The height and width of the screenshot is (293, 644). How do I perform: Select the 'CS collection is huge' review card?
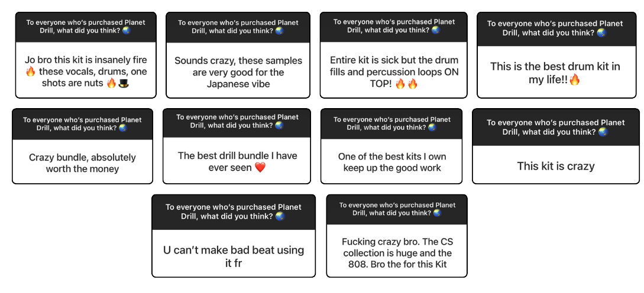397,236
